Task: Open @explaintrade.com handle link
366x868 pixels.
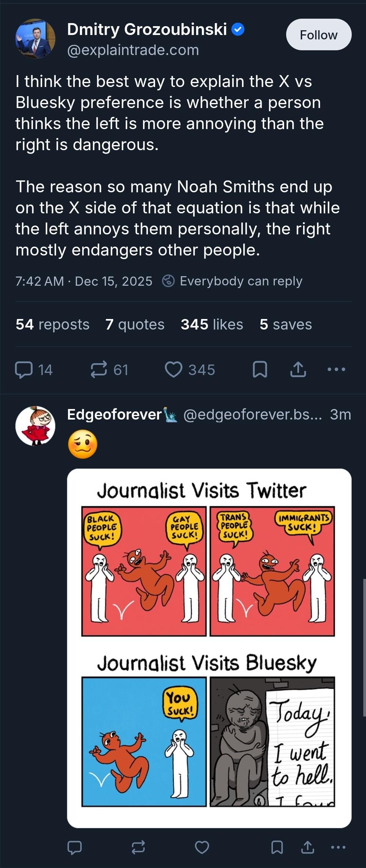Action: coord(133,50)
